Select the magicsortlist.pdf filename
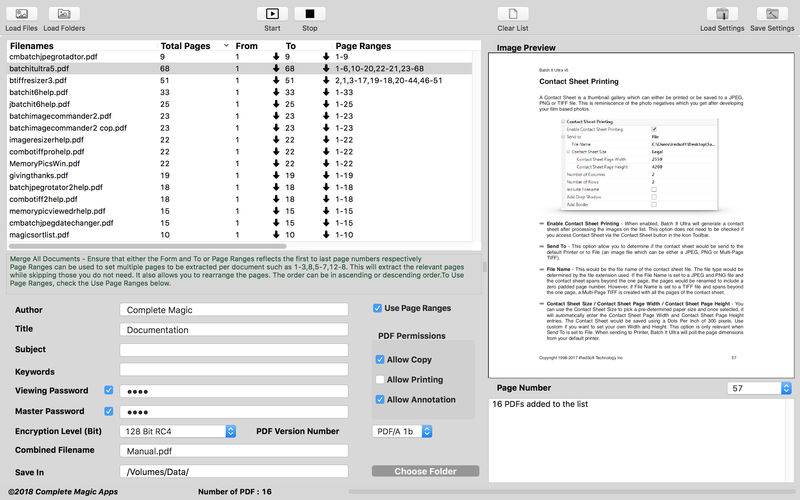Screen dimensions: 800x500 39,235
